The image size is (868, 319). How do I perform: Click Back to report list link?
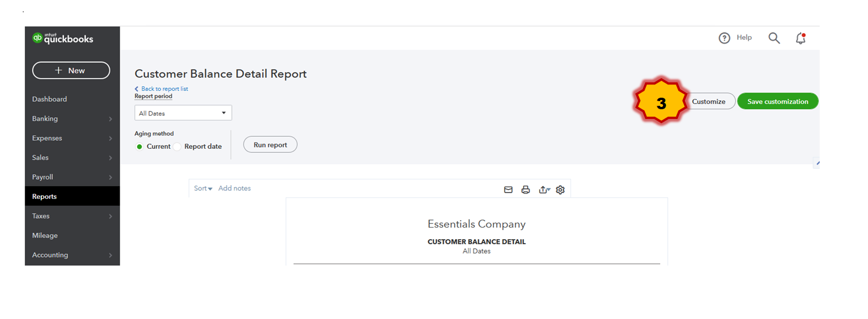pos(164,89)
